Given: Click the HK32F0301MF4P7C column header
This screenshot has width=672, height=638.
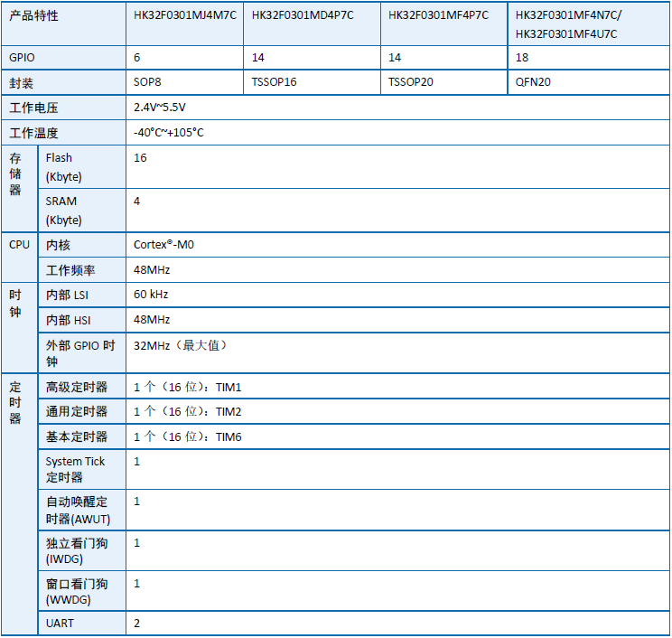Looking at the screenshot, I should pos(438,15).
